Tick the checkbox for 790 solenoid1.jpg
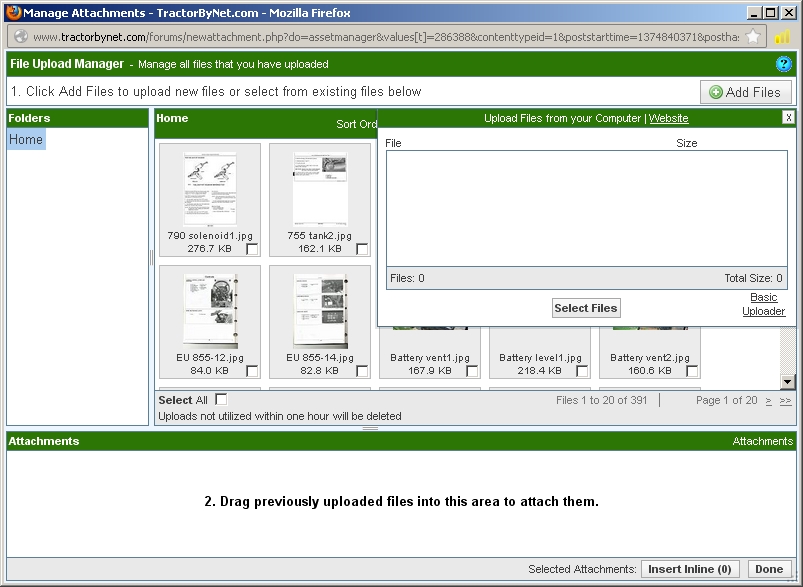This screenshot has height=587, width=803. pyautogui.click(x=252, y=249)
